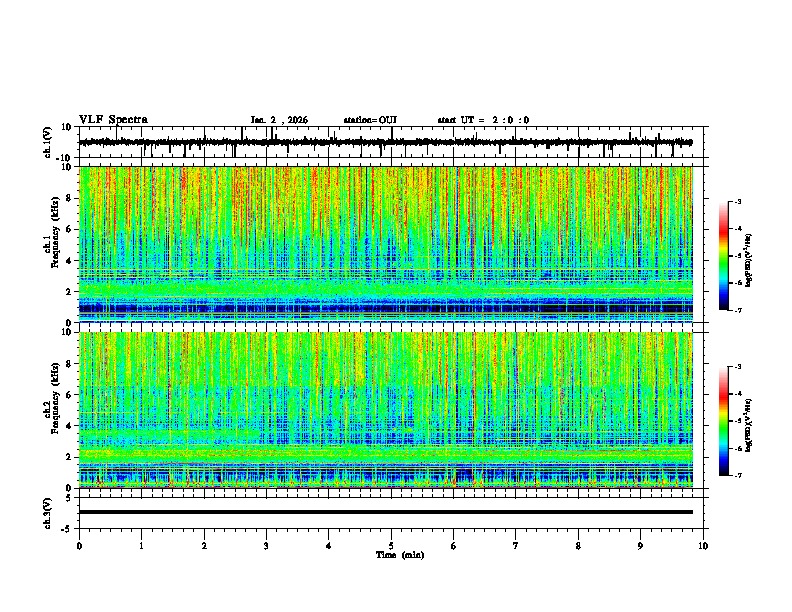
Task: Click the ch.2 spectrogram color scale bar
Action: point(723,421)
